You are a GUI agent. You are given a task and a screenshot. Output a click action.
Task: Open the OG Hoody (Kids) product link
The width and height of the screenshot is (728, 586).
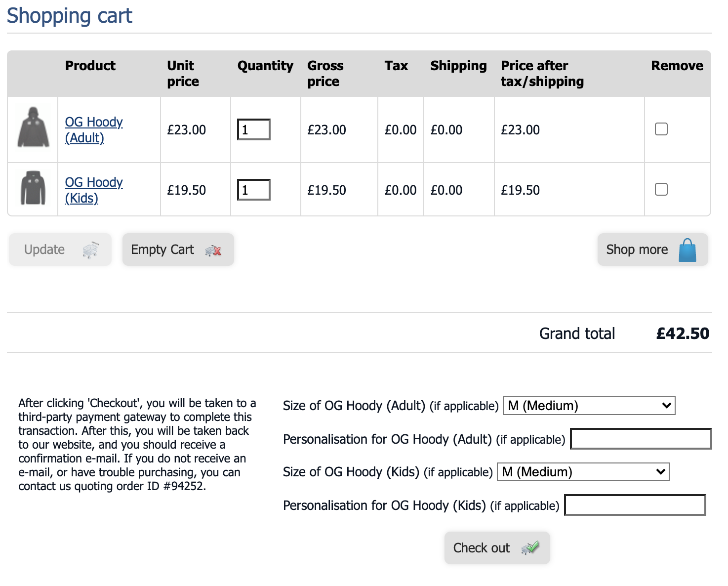[x=93, y=190]
